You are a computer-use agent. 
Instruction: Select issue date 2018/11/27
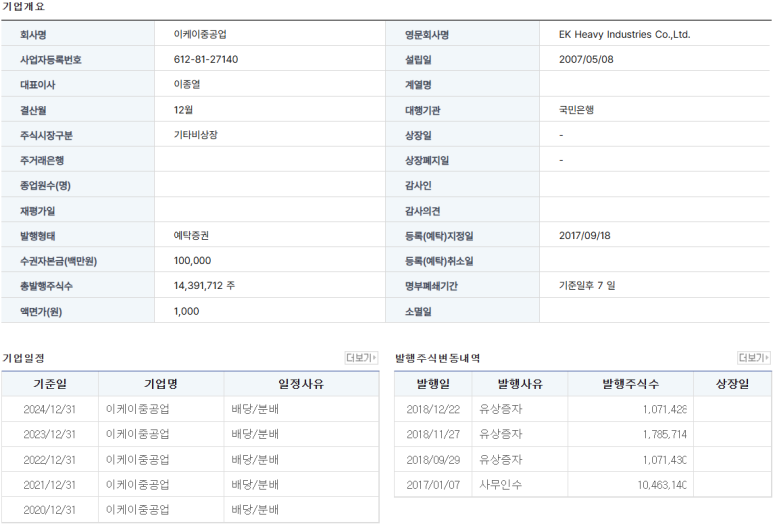(433, 434)
